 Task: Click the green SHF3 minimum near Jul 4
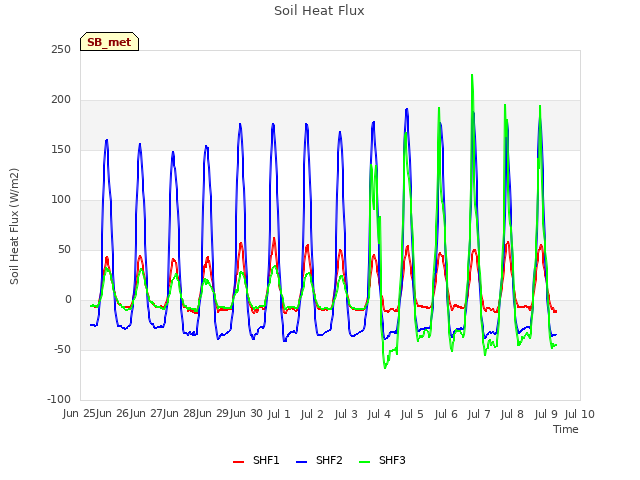click(385, 368)
